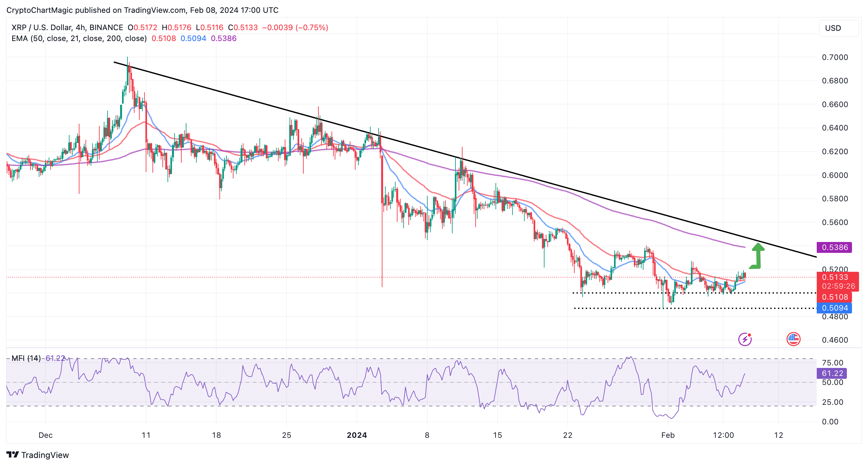868x466 pixels.
Task: Click the 0.5386 purple EMA value in legend
Action: (x=224, y=38)
